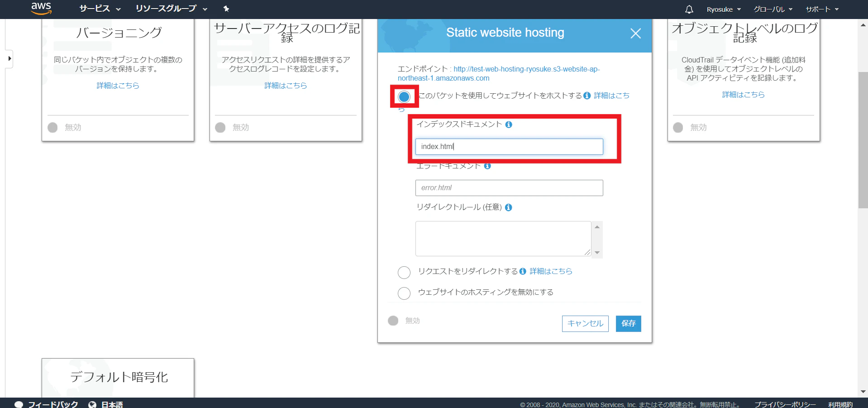Click the redirect rules text area

pyautogui.click(x=503, y=239)
